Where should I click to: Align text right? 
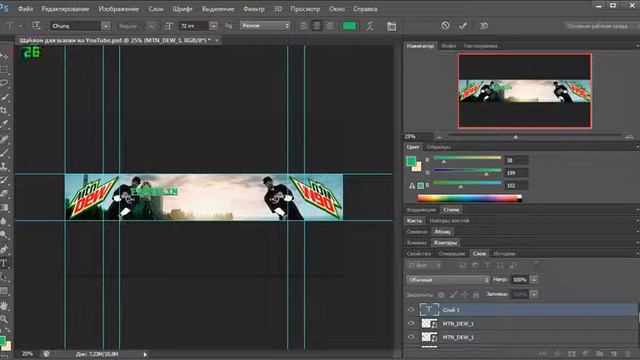330,26
